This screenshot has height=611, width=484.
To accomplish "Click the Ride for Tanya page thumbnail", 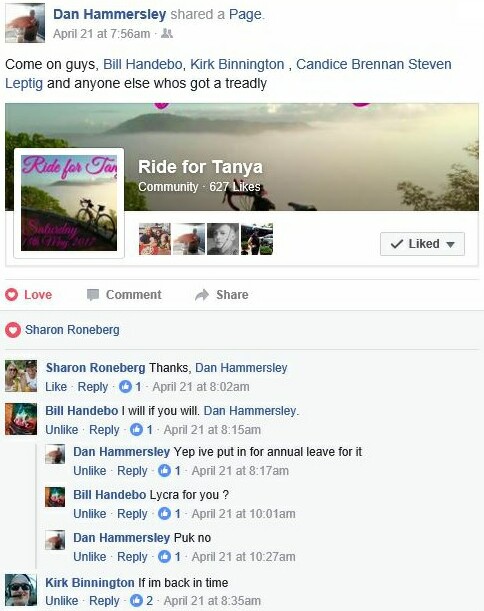I will [69, 203].
